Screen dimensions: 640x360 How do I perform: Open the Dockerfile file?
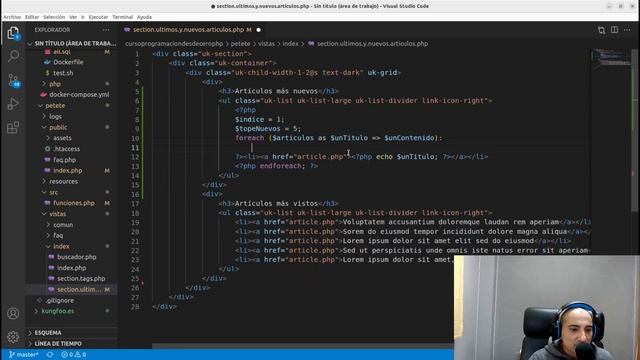pos(68,62)
